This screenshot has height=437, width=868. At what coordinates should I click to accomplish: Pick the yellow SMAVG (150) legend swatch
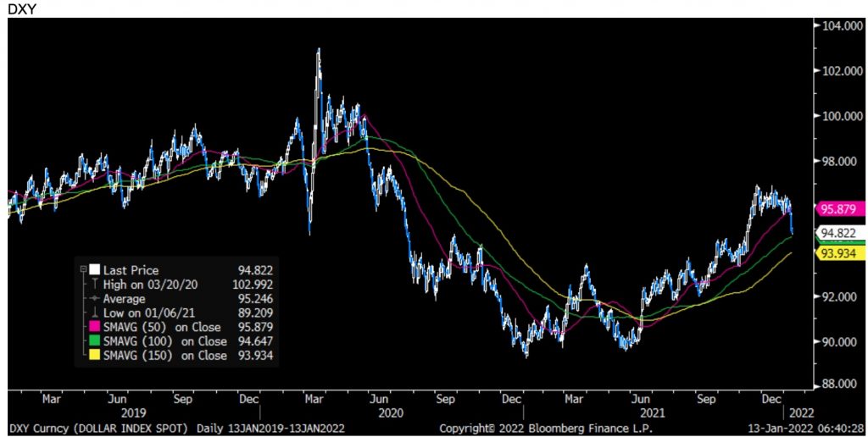point(93,356)
